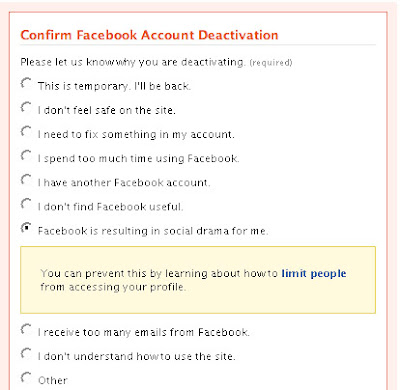
Task: Pick the "need to fix something" radio option
Action: (x=26, y=131)
